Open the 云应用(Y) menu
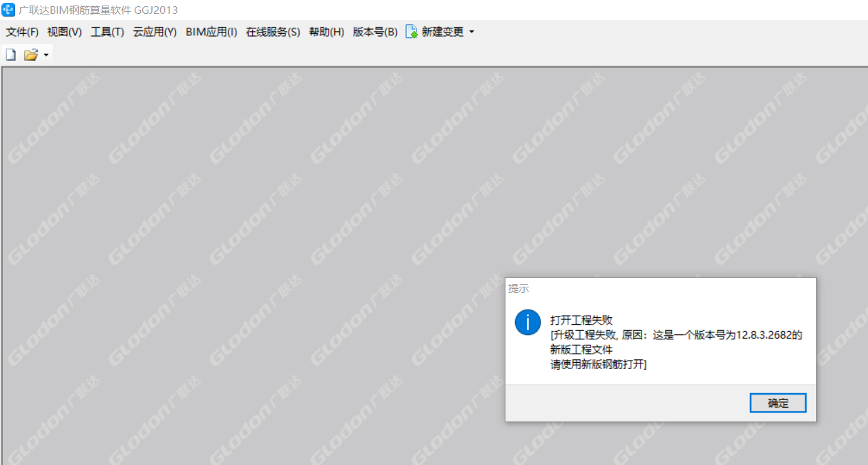868x465 pixels. click(x=155, y=32)
